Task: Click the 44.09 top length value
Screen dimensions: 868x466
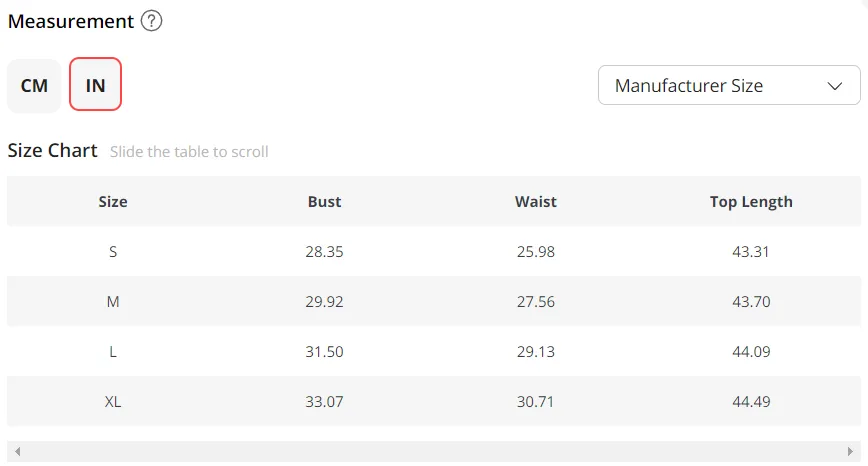Action: point(751,351)
